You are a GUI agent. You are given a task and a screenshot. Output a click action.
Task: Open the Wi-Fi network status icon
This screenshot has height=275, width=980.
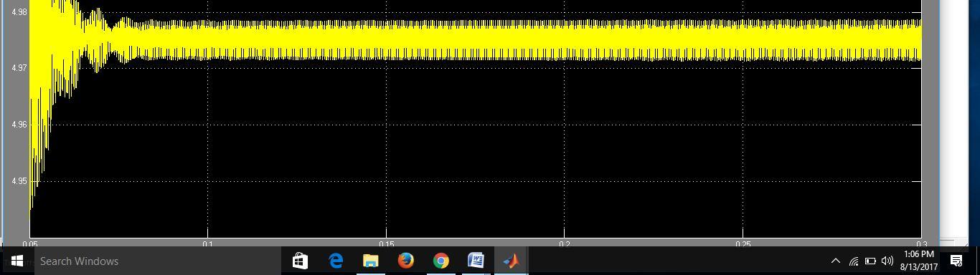[853, 261]
